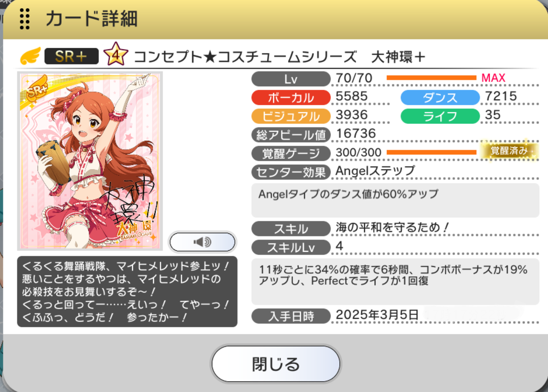Image resolution: width=548 pixels, height=392 pixels.
Task: Click the スキル skill label
Action: point(291,228)
